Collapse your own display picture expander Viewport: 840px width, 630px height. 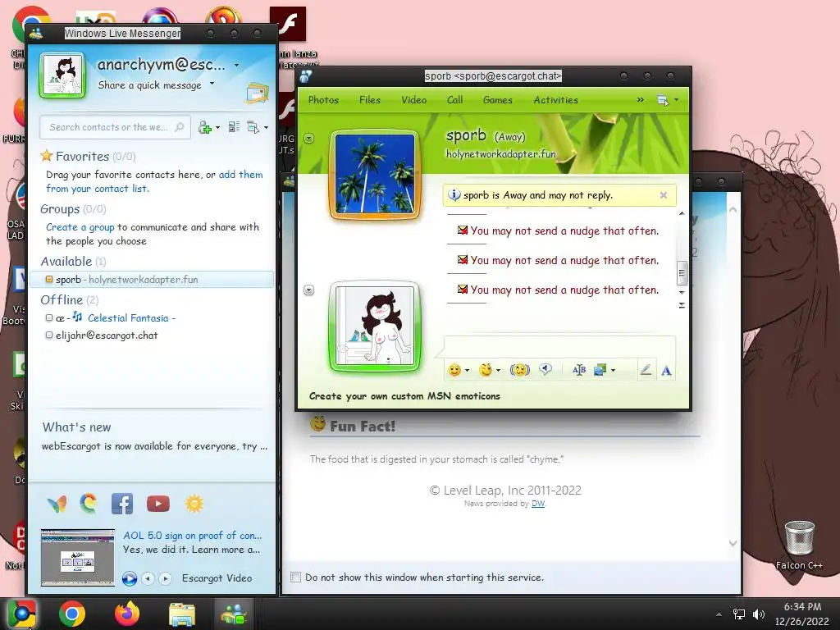tap(309, 290)
